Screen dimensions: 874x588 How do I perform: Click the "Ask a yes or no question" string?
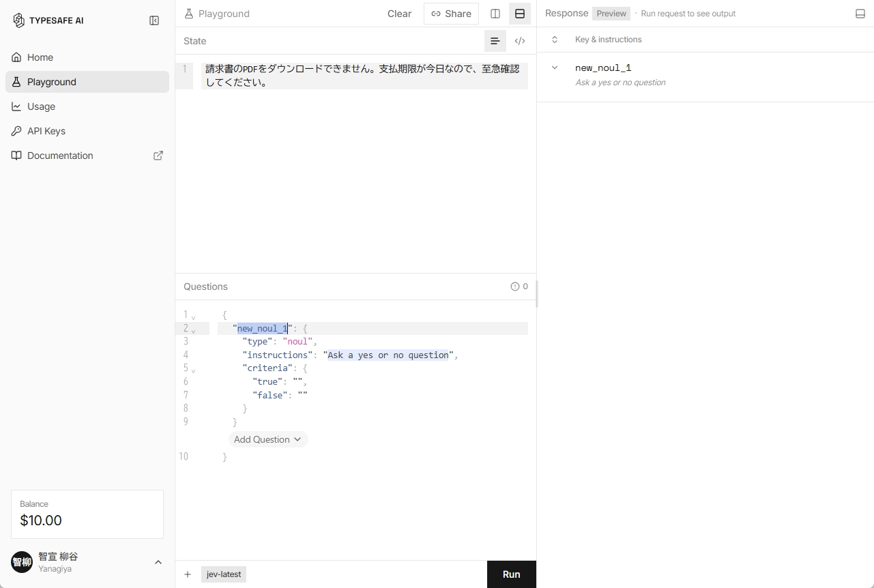click(x=388, y=355)
